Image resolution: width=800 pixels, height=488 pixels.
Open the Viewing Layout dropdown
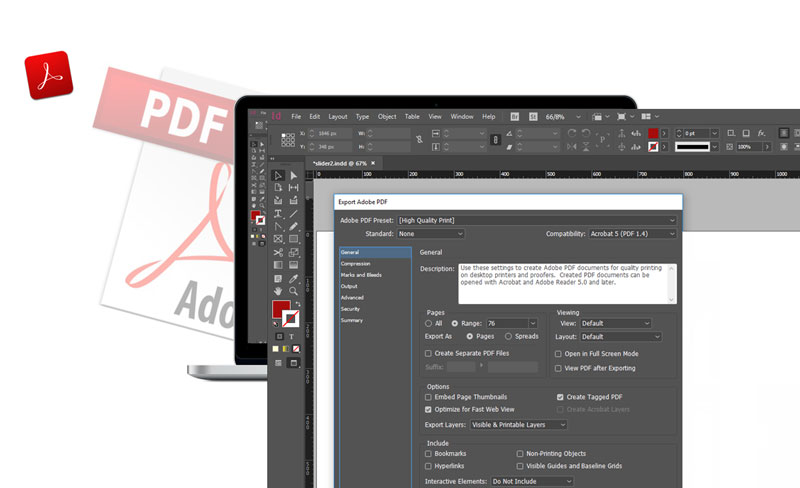pyautogui.click(x=621, y=337)
